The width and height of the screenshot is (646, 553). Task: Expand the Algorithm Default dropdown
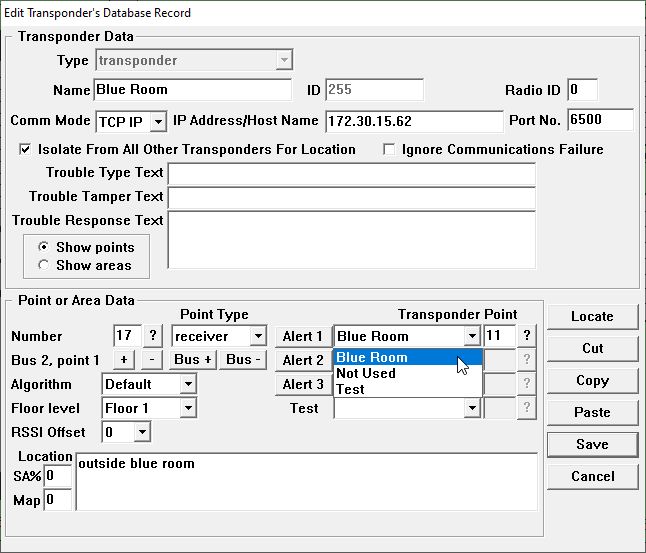click(187, 384)
